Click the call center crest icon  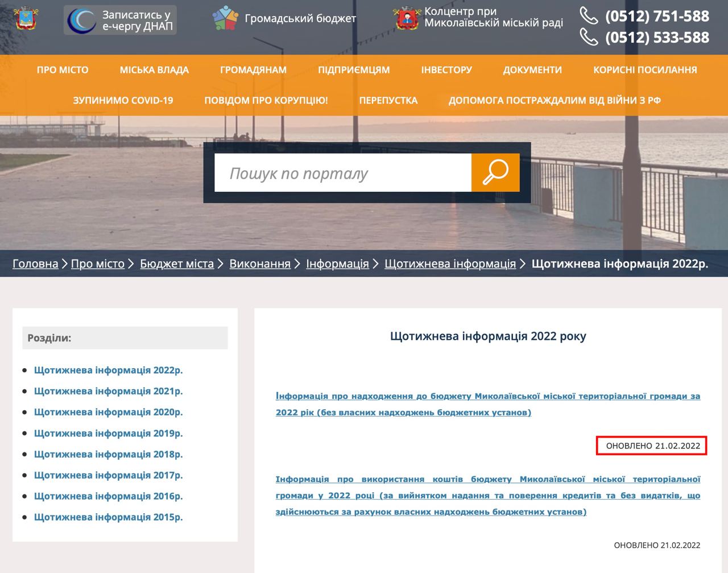[x=407, y=18]
